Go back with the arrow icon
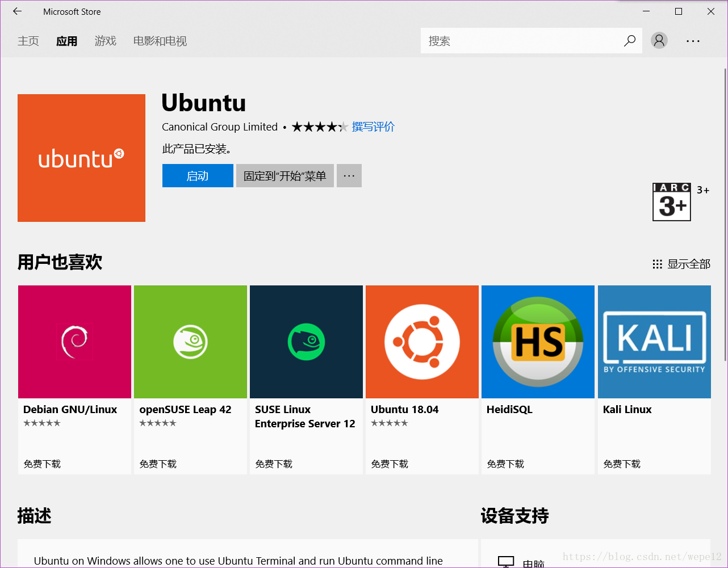Image resolution: width=728 pixels, height=568 pixels. (x=17, y=11)
